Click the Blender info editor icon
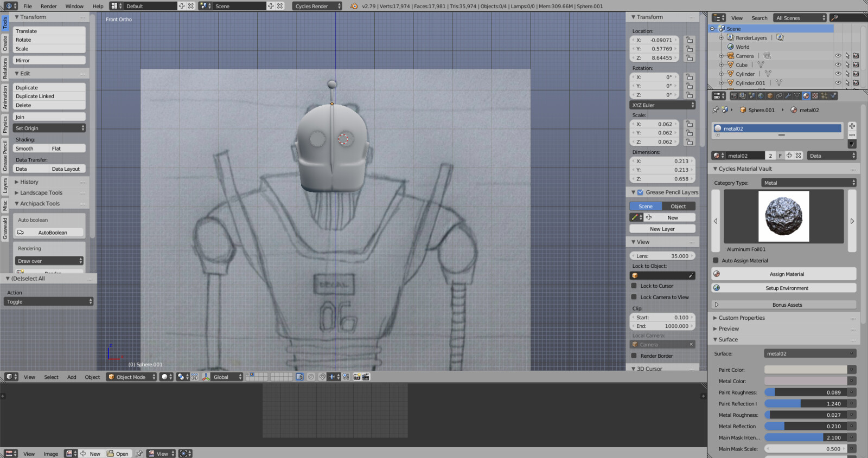This screenshot has width=868, height=458. point(11,6)
